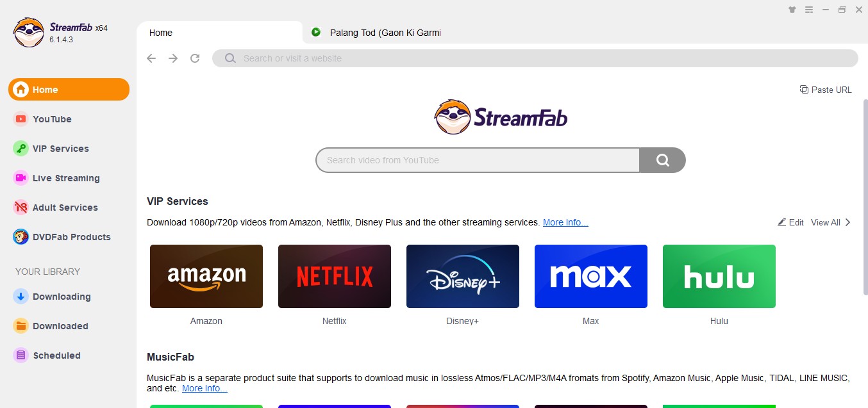The image size is (868, 408).
Task: Click the 'Amazon' caption under tile
Action: click(206, 321)
